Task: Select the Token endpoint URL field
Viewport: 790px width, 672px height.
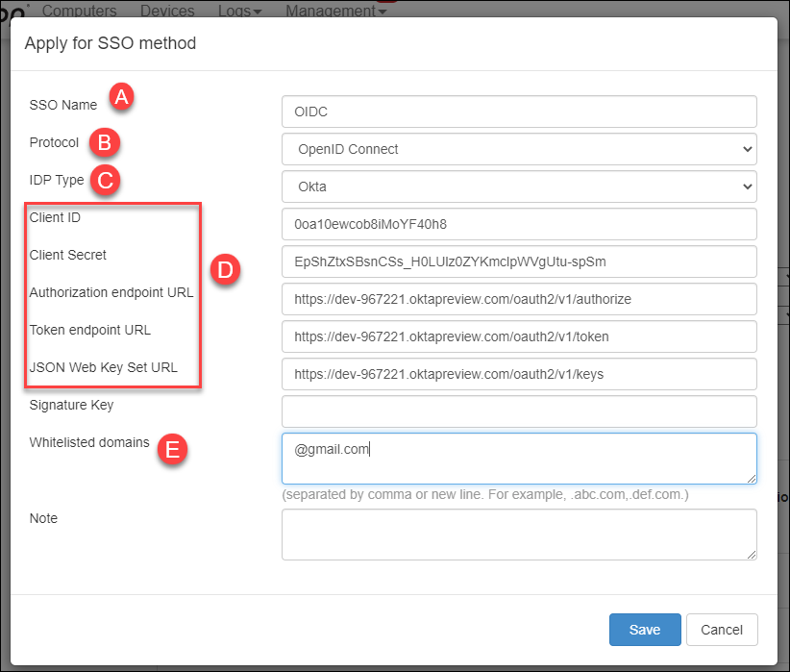Action: click(519, 336)
